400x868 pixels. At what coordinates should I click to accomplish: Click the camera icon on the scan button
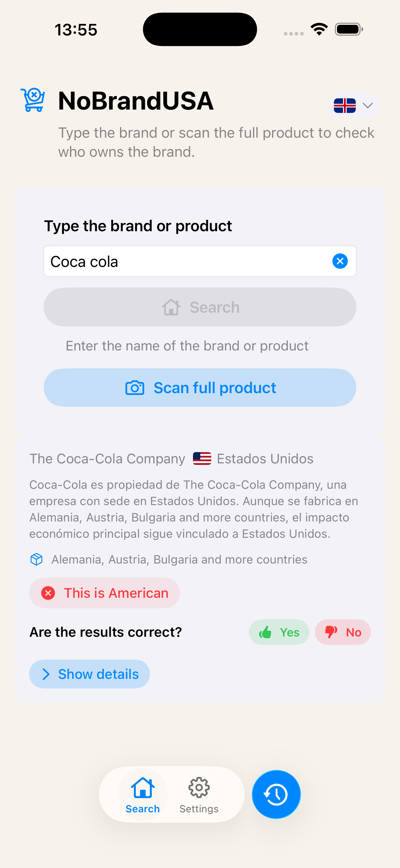click(135, 387)
